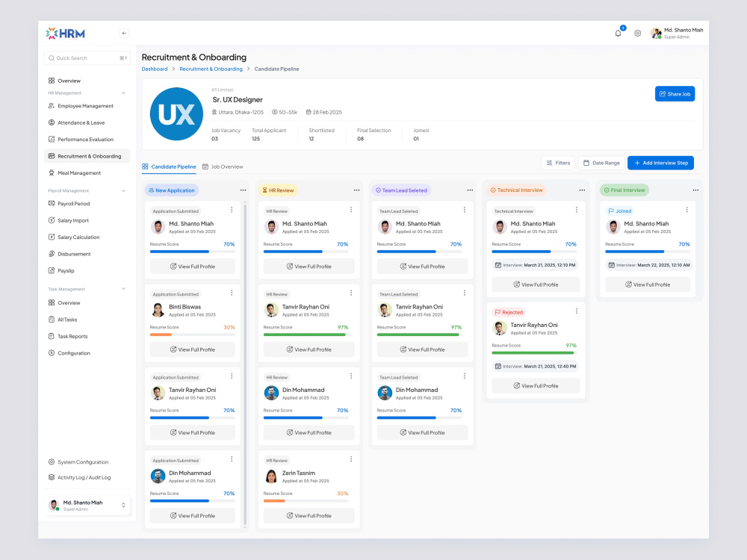747x560 pixels.
Task: Click the All Tasks sidebar icon
Action: [x=52, y=320]
